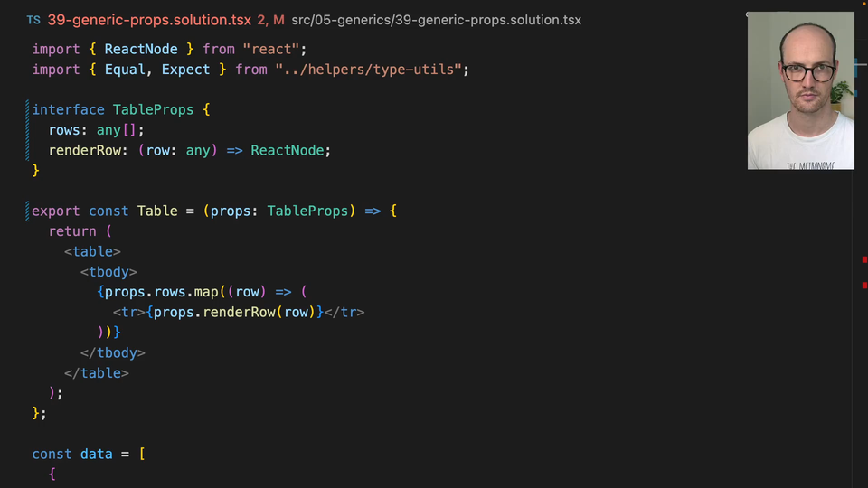This screenshot has height=488, width=868.
Task: Click the opening tbody JSX tag
Action: [x=108, y=271]
